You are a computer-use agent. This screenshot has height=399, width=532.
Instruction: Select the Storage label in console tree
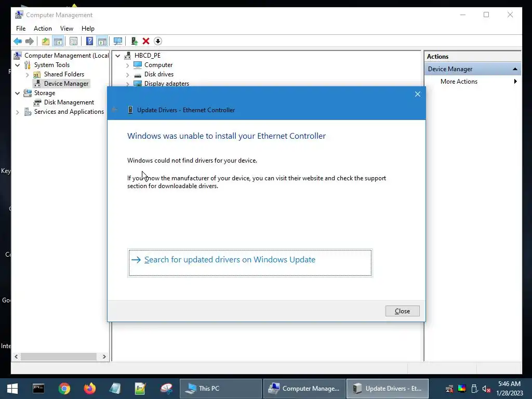[45, 93]
